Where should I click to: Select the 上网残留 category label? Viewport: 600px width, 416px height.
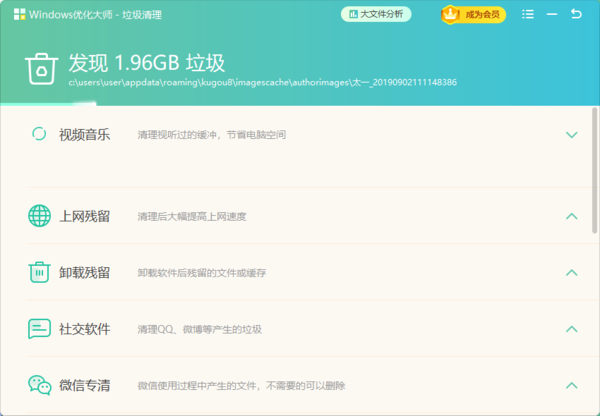coord(84,216)
